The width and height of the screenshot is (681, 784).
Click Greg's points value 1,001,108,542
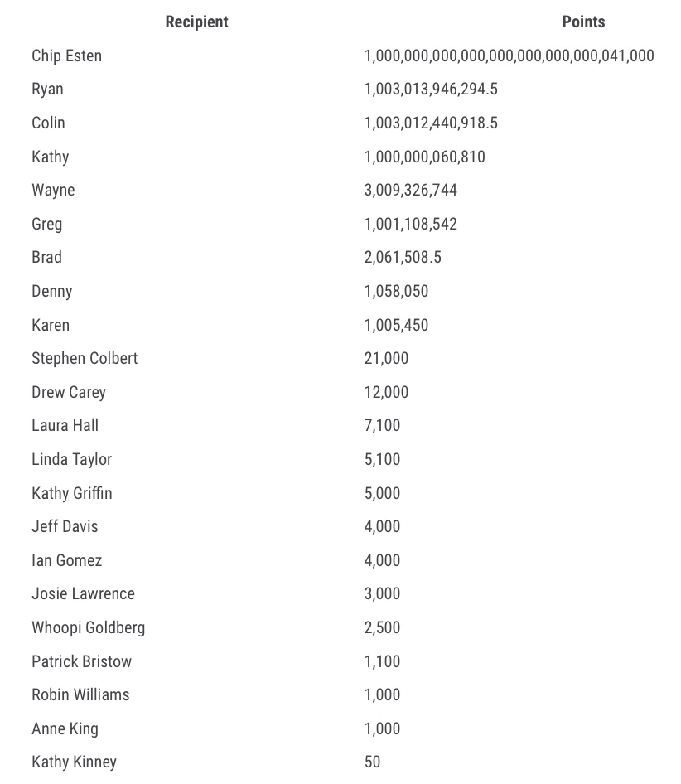click(411, 224)
